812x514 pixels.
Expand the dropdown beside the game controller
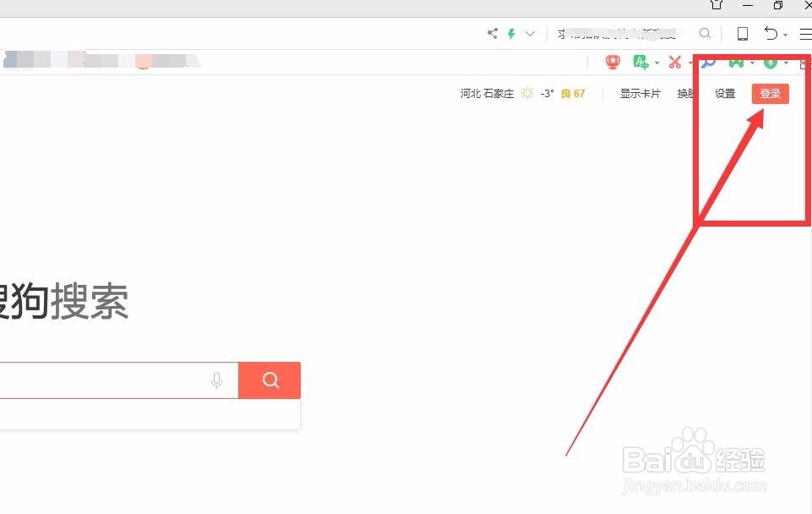[753, 63]
